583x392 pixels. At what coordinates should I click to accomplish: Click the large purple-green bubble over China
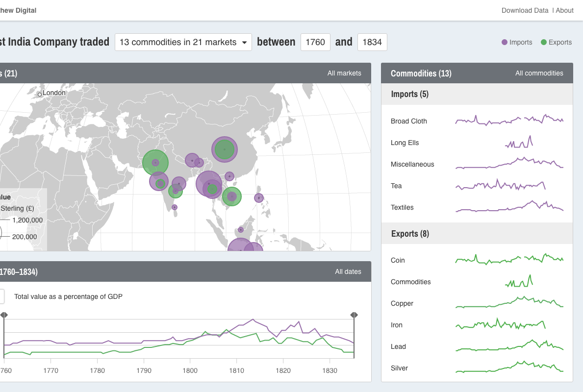click(x=225, y=149)
